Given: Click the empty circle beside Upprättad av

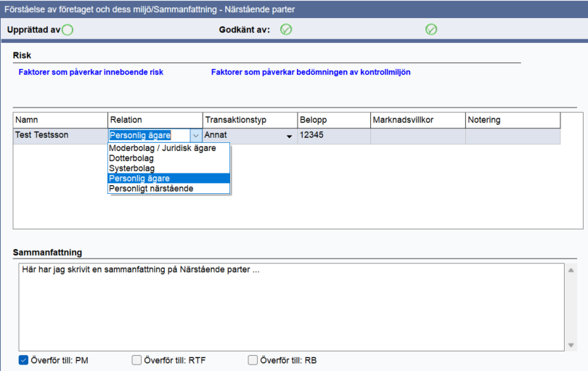Looking at the screenshot, I should (68, 30).
